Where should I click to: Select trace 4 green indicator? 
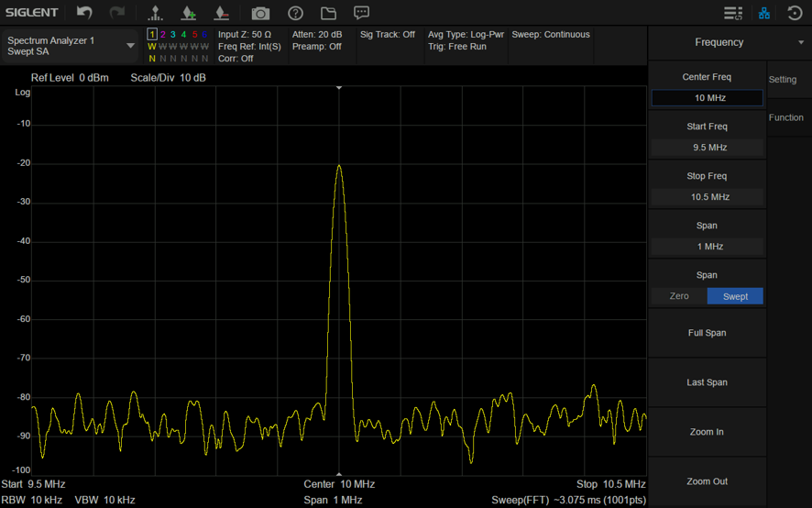pyautogui.click(x=183, y=34)
